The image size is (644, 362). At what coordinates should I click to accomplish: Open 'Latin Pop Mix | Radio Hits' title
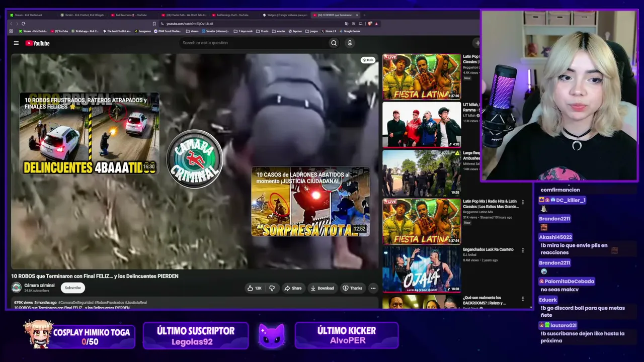[x=491, y=204]
